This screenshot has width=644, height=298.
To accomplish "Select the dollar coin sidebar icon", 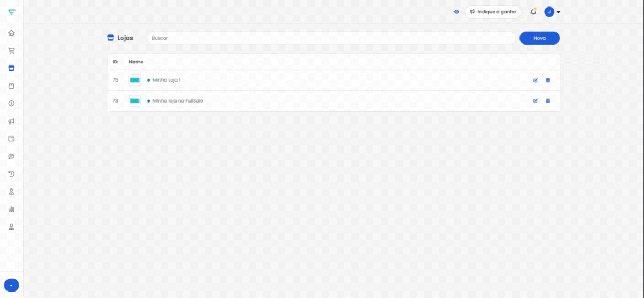I will (11, 103).
